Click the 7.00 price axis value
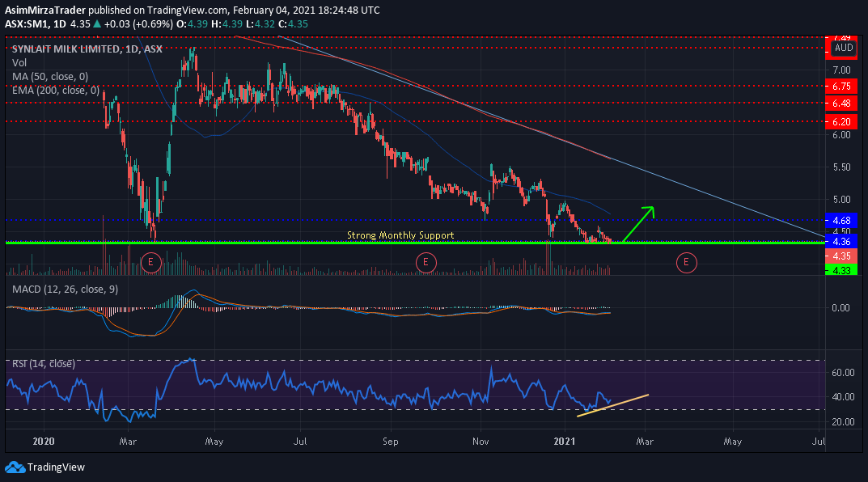The width and height of the screenshot is (868, 482). click(841, 70)
